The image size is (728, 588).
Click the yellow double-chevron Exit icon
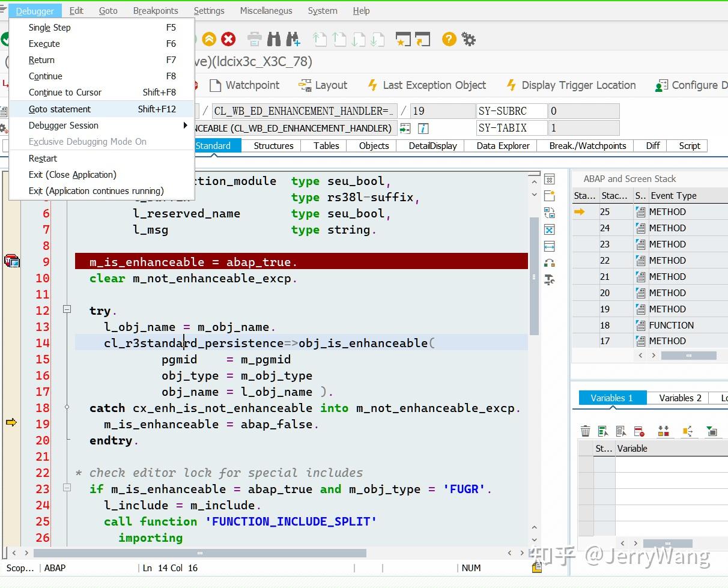(x=208, y=40)
